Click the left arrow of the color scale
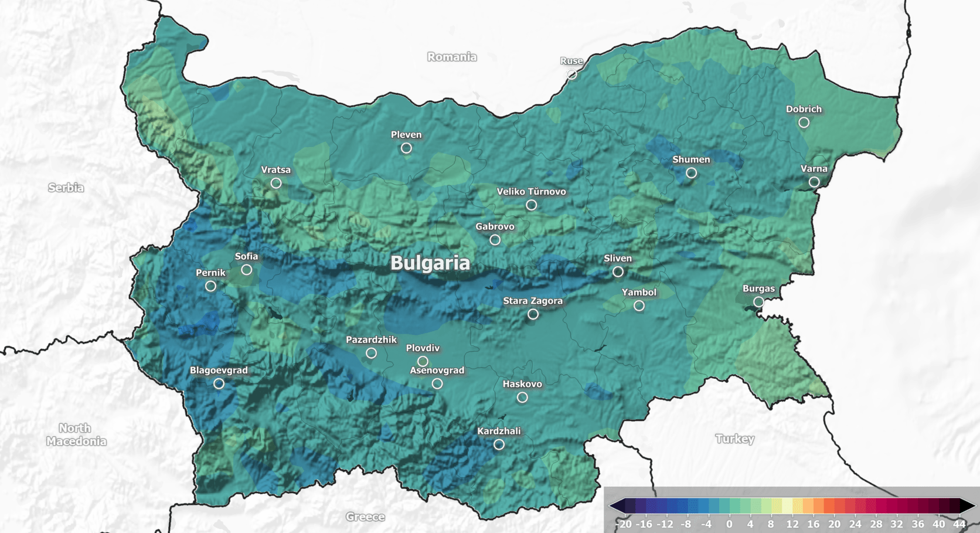The height and width of the screenshot is (533, 980). point(617,506)
